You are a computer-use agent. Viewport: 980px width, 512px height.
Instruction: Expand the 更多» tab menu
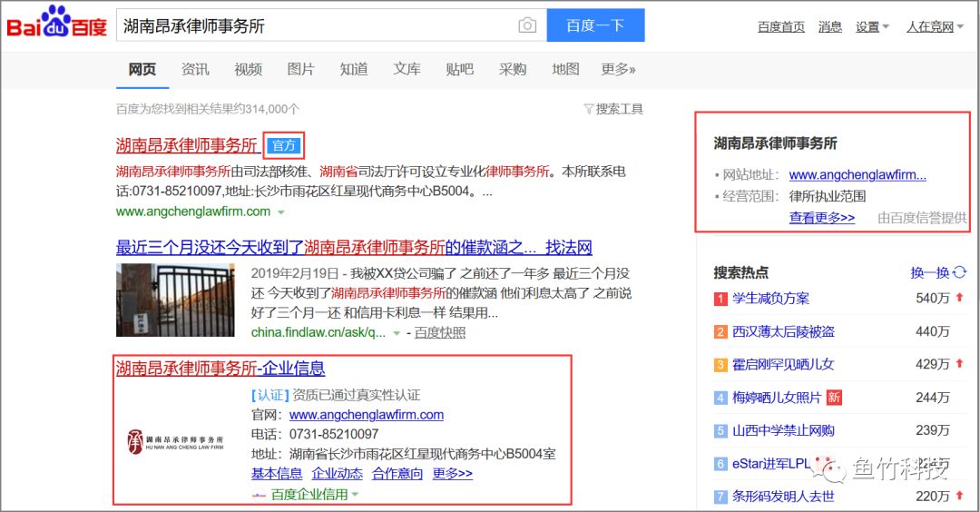point(618,69)
